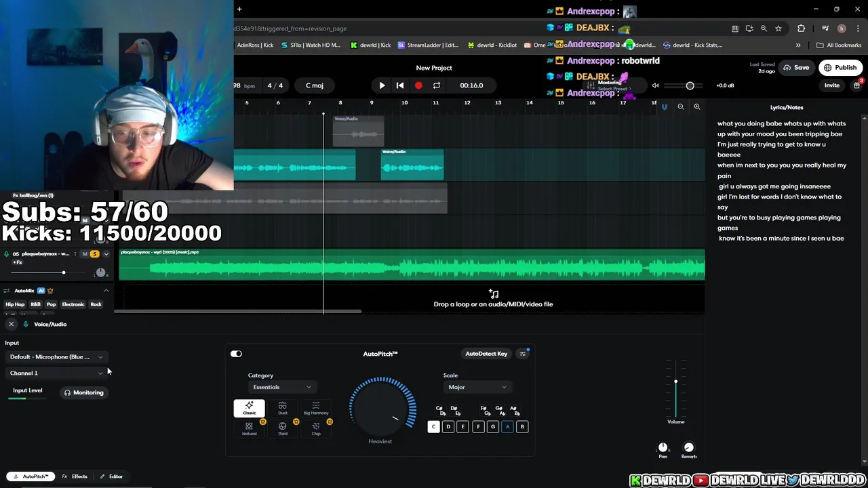
Task: Choose the Pop AutoMix genre
Action: pyautogui.click(x=51, y=304)
